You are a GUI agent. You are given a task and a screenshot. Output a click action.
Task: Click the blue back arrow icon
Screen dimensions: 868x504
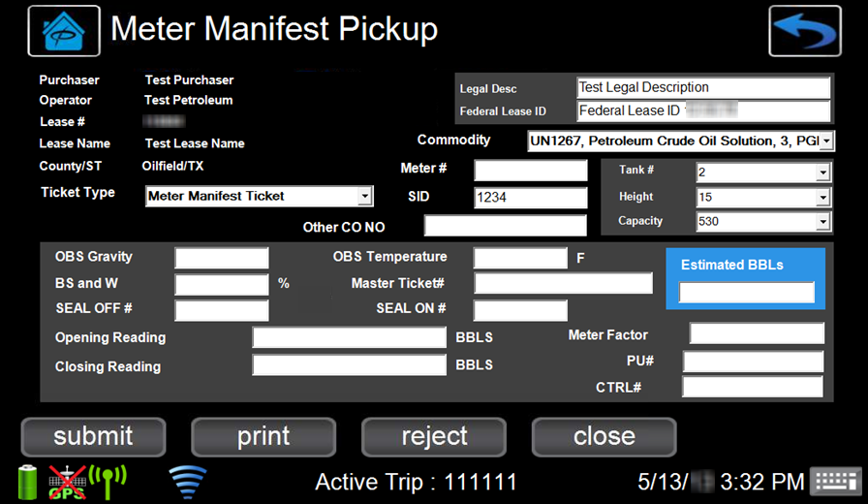point(804,31)
